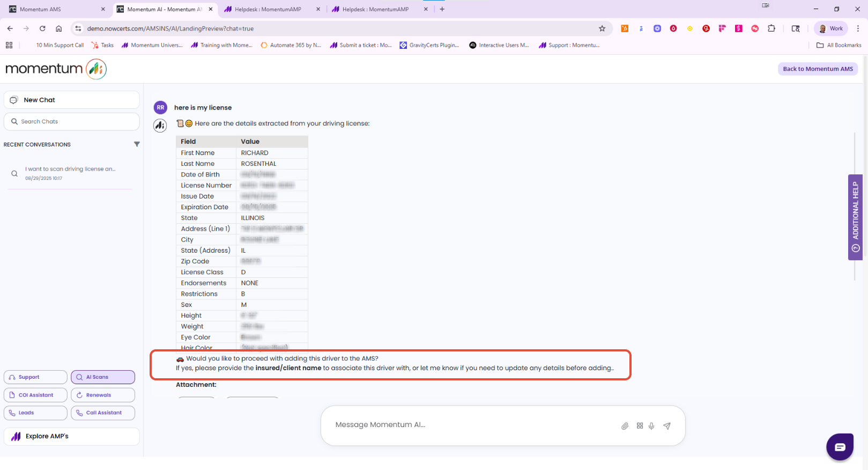This screenshot has width=868, height=470.
Task: Open the Work profile menu
Action: (x=830, y=28)
